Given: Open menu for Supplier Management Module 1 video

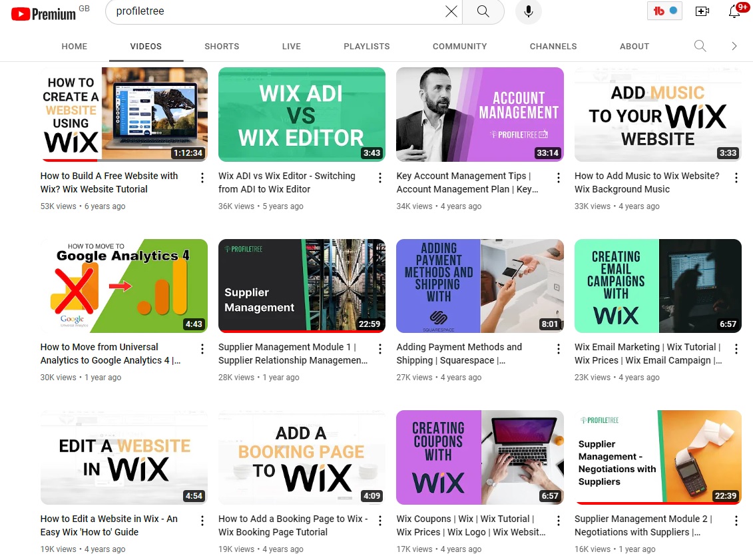Looking at the screenshot, I should click(380, 349).
